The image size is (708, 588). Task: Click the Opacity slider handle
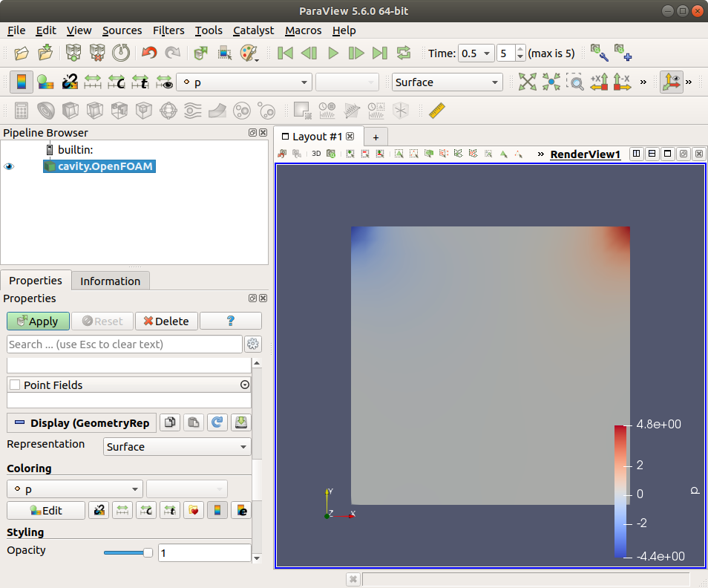tap(148, 552)
